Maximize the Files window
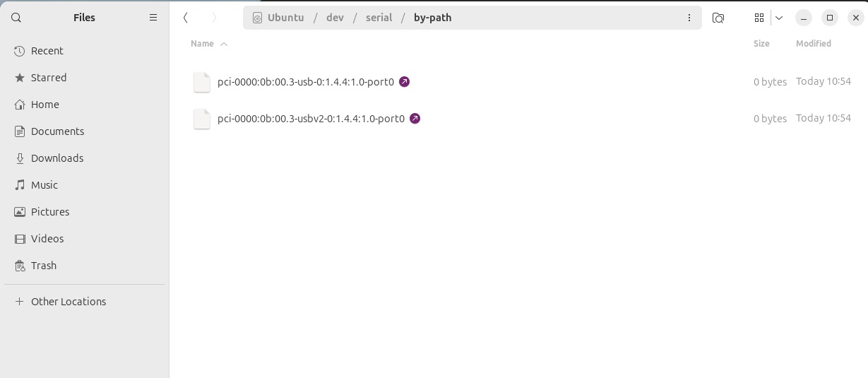The width and height of the screenshot is (868, 378). coord(830,18)
